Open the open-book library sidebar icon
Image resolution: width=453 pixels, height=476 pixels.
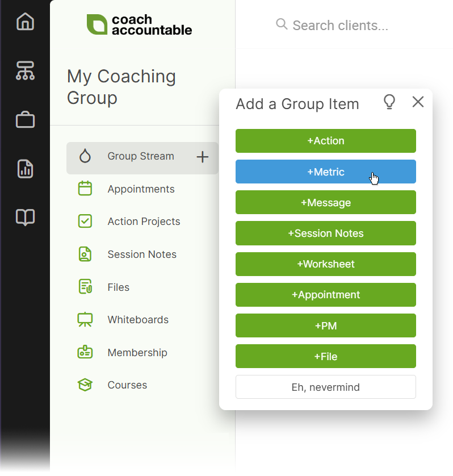pyautogui.click(x=25, y=217)
